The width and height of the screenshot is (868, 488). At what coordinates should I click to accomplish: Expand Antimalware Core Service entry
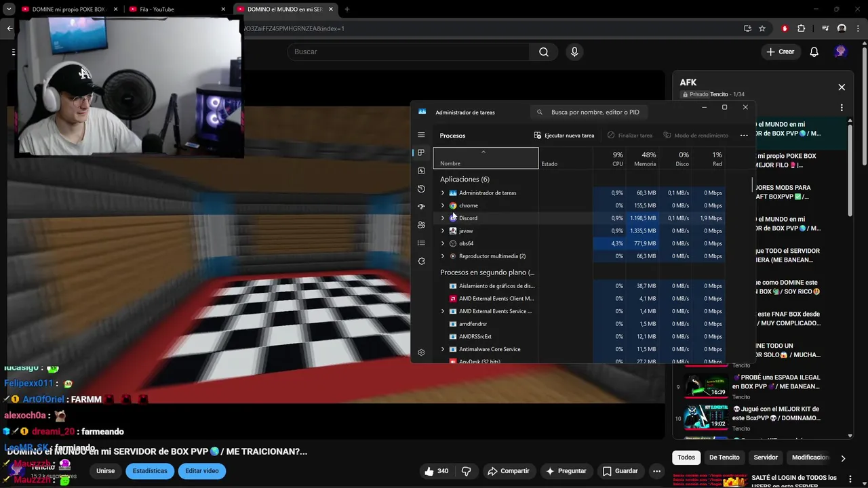pos(443,349)
